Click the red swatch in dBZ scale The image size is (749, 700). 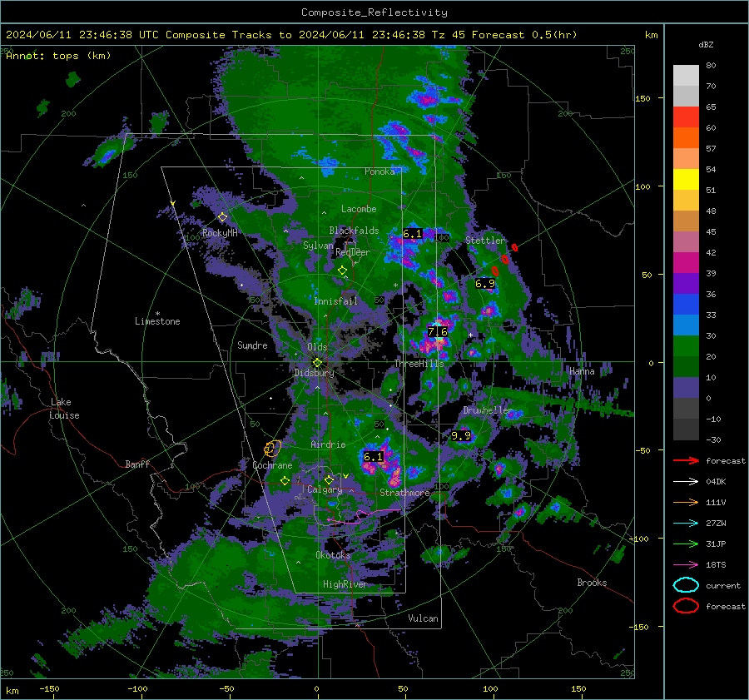click(686, 117)
